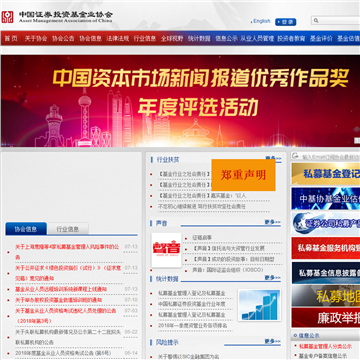Open 更多 link for 声音 section
Viewport: 360px width, 360px height.
tap(273, 222)
